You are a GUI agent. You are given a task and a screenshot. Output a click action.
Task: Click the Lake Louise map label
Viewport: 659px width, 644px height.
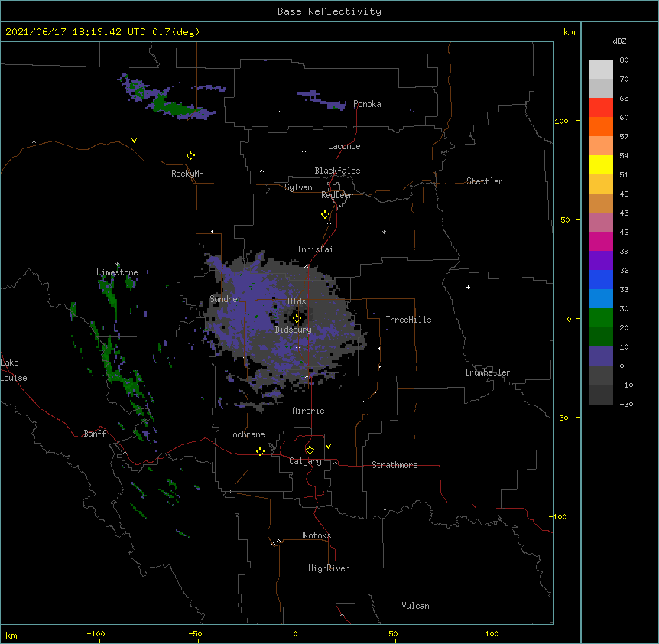(x=12, y=370)
